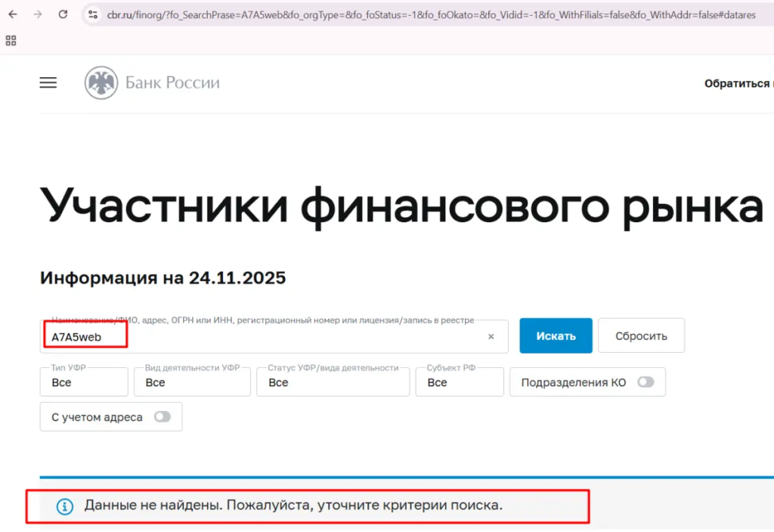
Task: Reload the page
Action: [63, 14]
